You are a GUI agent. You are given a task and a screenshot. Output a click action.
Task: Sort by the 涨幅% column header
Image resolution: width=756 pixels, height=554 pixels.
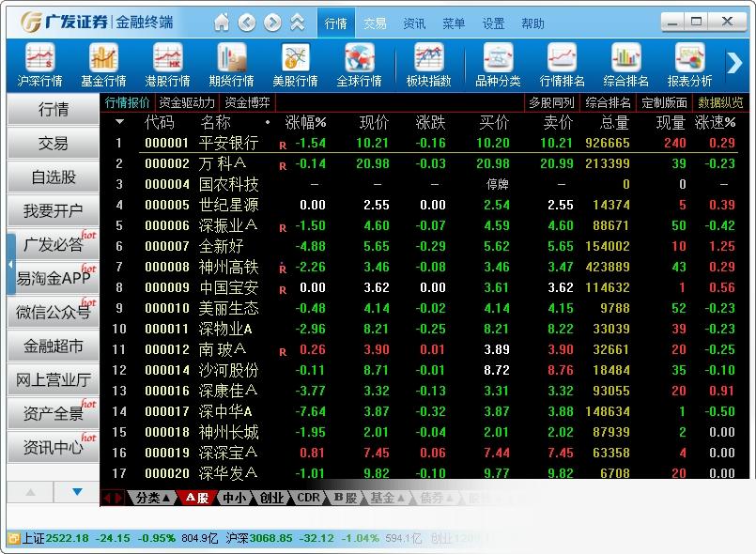pos(305,122)
